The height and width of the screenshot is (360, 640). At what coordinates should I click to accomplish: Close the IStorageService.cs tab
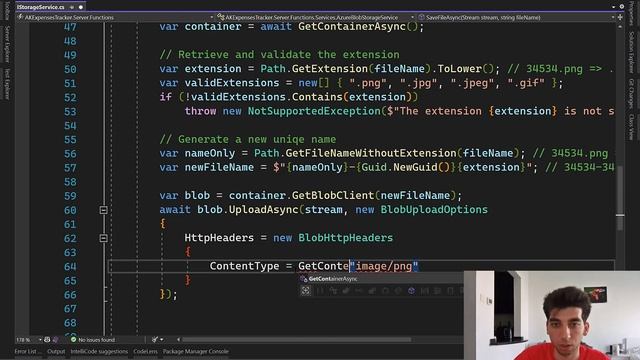(x=81, y=7)
